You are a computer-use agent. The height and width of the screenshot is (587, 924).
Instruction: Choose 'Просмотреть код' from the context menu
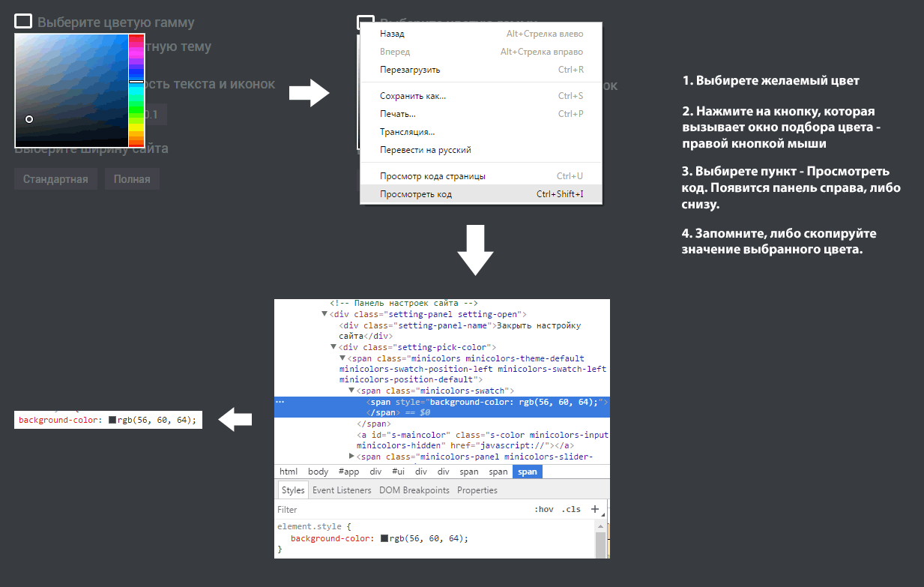[416, 194]
